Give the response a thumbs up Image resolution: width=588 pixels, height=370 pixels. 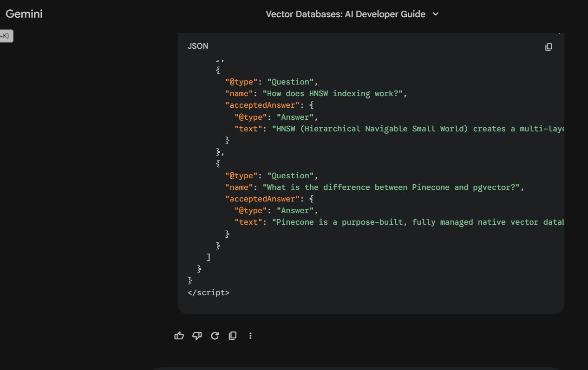coord(179,336)
